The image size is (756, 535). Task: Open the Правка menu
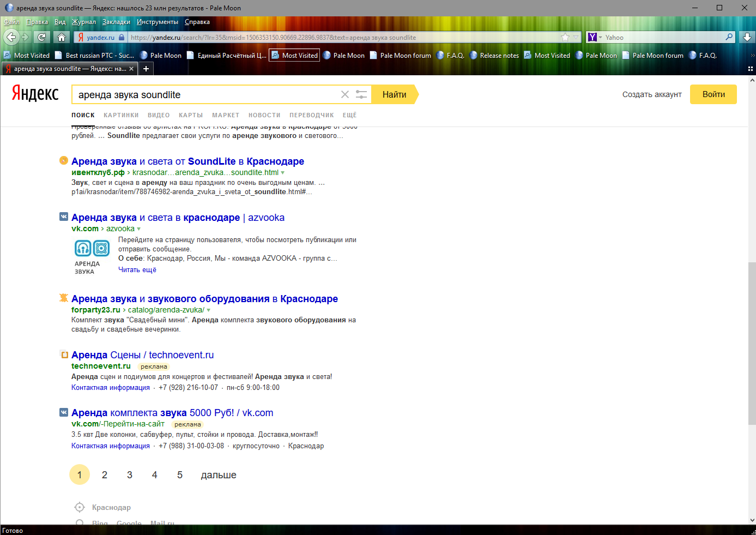tap(37, 22)
